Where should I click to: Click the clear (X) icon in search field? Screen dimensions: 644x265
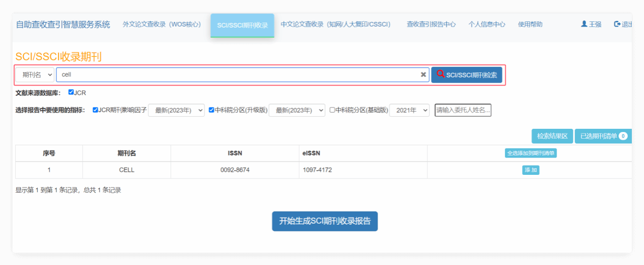click(423, 75)
